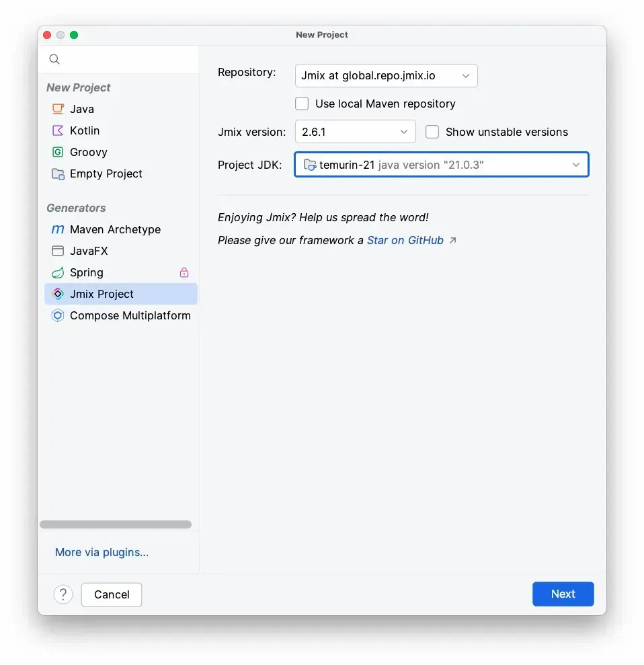The width and height of the screenshot is (644, 665).
Task: Click the lock icon beside Spring
Action: pos(184,272)
